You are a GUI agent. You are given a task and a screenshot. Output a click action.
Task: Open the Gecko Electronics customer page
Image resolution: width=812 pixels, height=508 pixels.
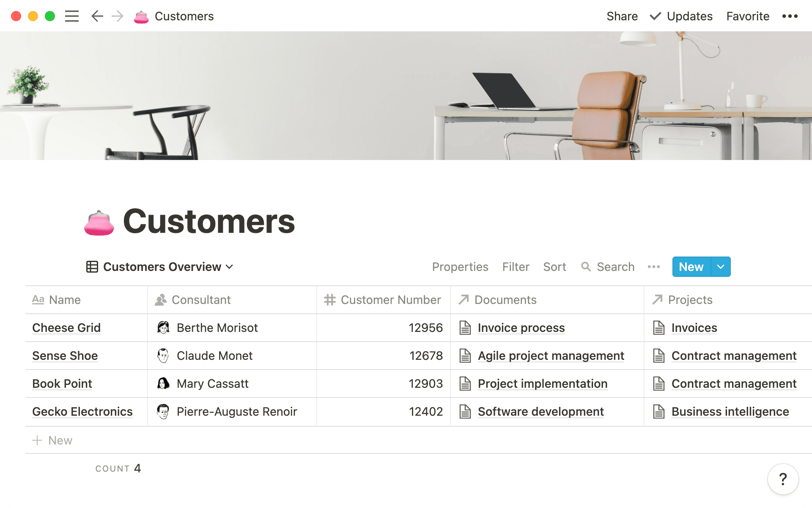[82, 411]
